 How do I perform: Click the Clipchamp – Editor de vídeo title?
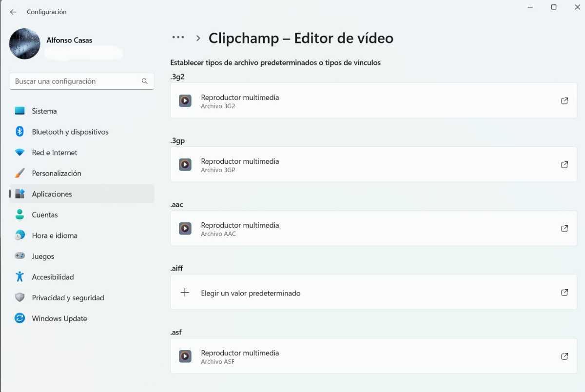coord(301,38)
